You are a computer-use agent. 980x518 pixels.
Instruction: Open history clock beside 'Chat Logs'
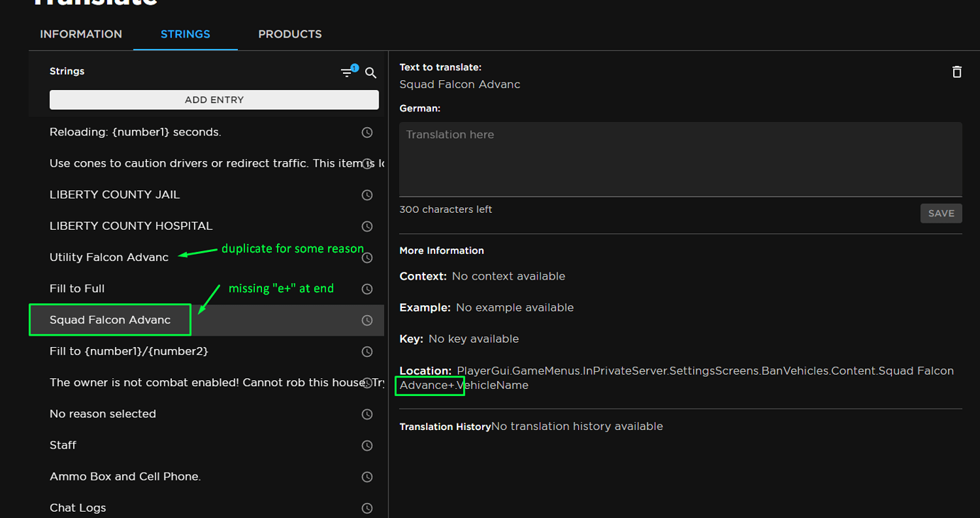click(367, 508)
